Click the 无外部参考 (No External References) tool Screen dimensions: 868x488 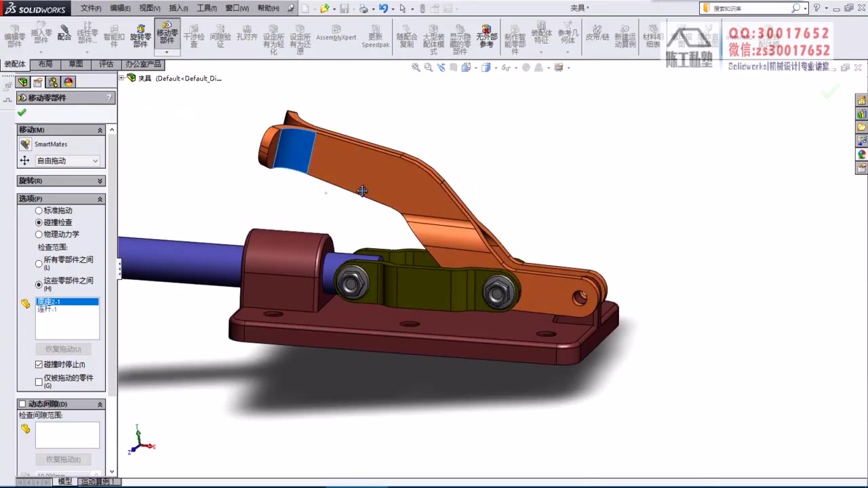tap(486, 37)
